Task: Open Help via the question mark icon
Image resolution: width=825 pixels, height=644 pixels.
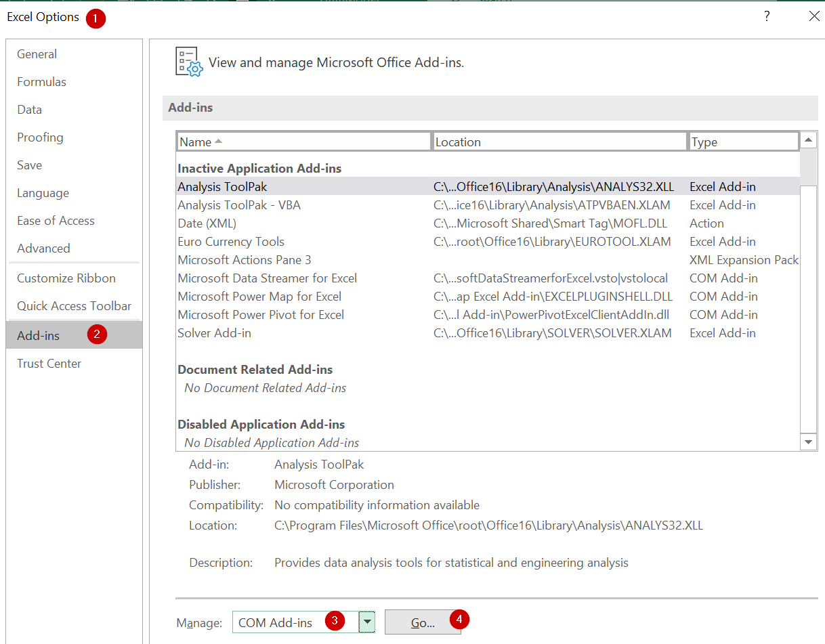Action: pos(766,16)
